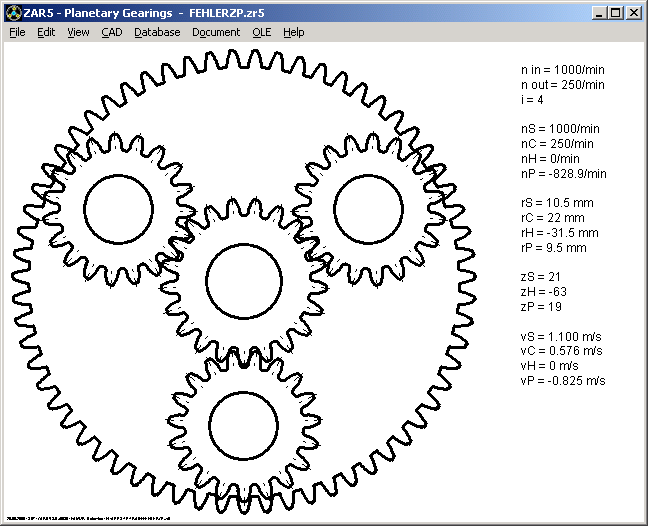Viewport: 648px width, 526px height.
Task: Click the 'n in = 1000/min' readout
Action: pyautogui.click(x=562, y=70)
